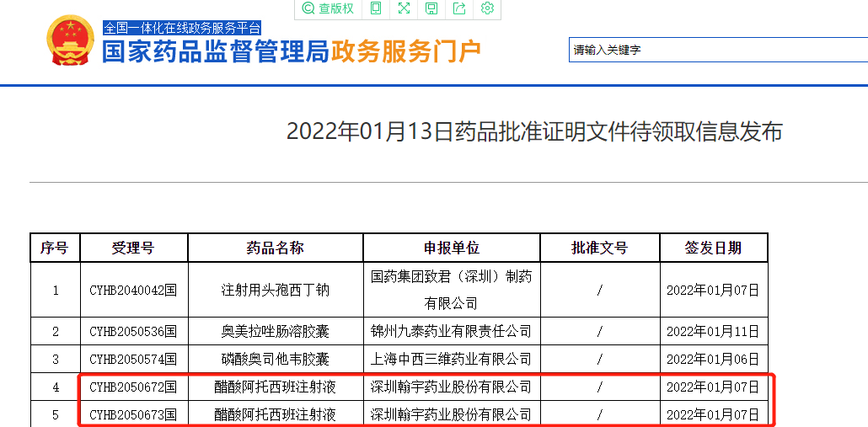This screenshot has height=427, width=868.
Task: Click the 批准文号 column header
Action: [x=599, y=248]
